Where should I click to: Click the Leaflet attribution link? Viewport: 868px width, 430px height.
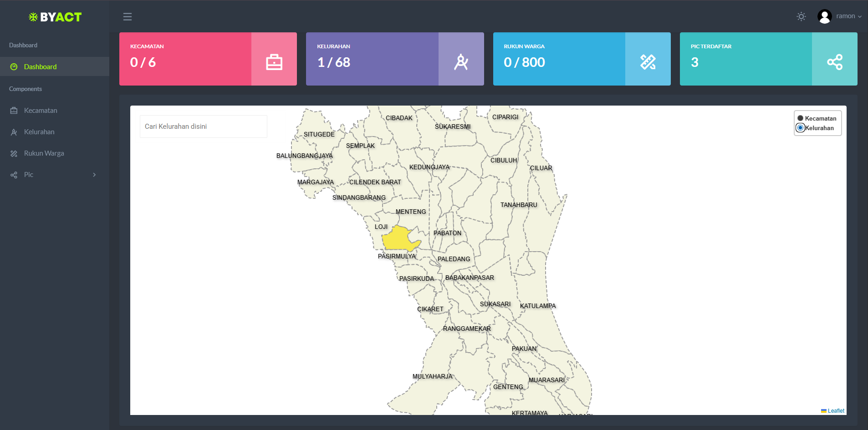click(x=836, y=411)
